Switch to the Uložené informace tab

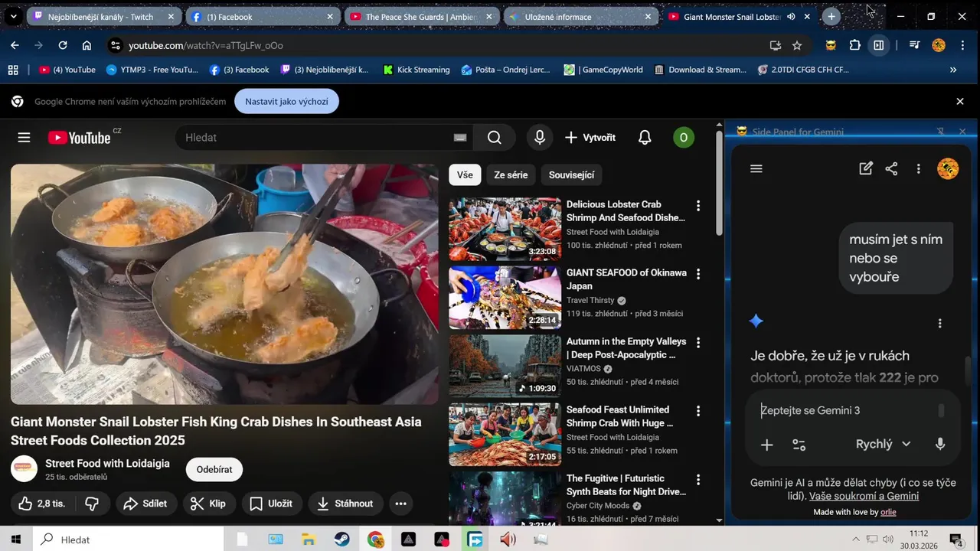coord(580,17)
